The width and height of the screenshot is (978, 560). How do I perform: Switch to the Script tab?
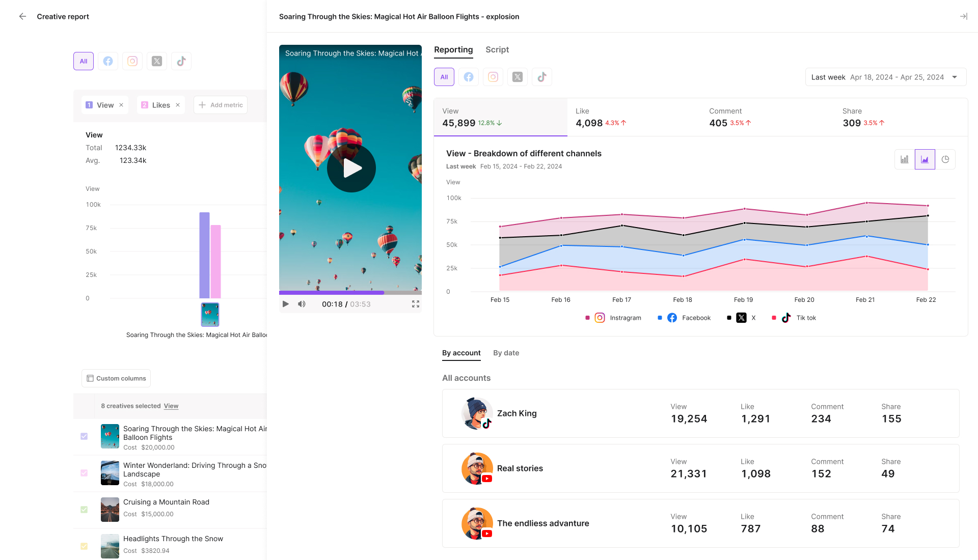coord(497,49)
